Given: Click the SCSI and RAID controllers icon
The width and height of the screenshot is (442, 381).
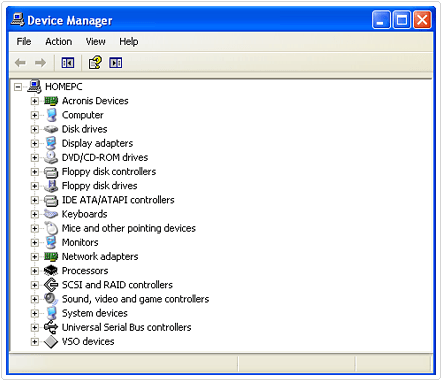Looking at the screenshot, I should point(51,285).
